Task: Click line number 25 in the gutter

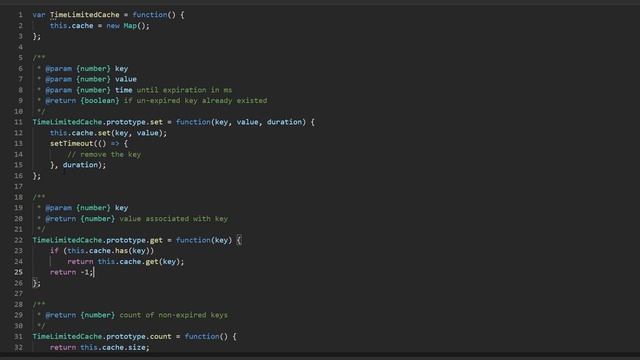Action: pos(19,272)
